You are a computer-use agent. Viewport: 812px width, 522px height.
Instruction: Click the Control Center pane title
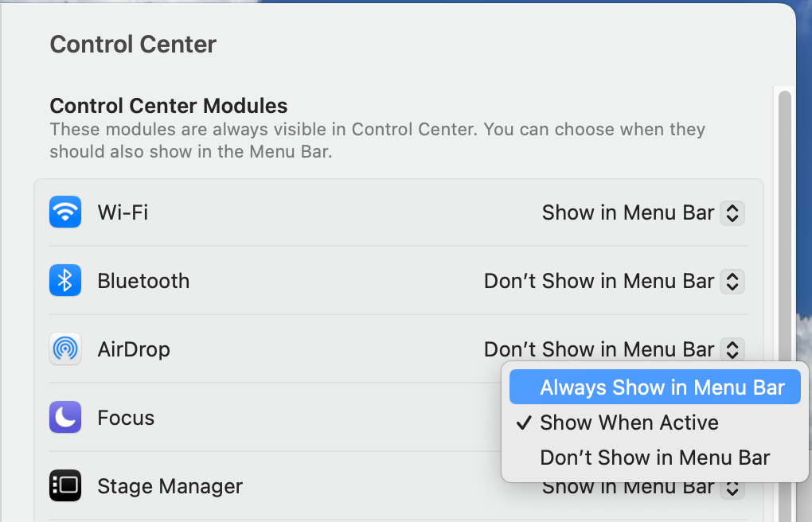(x=133, y=45)
